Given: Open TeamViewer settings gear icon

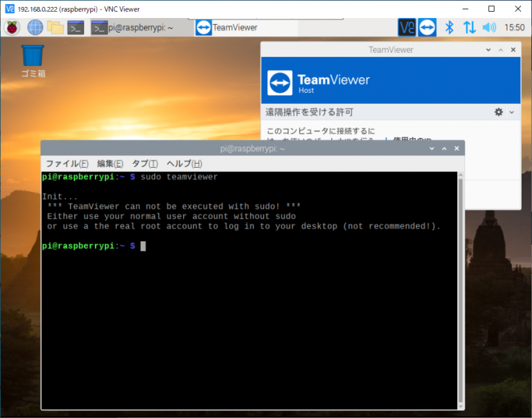Looking at the screenshot, I should click(x=499, y=112).
